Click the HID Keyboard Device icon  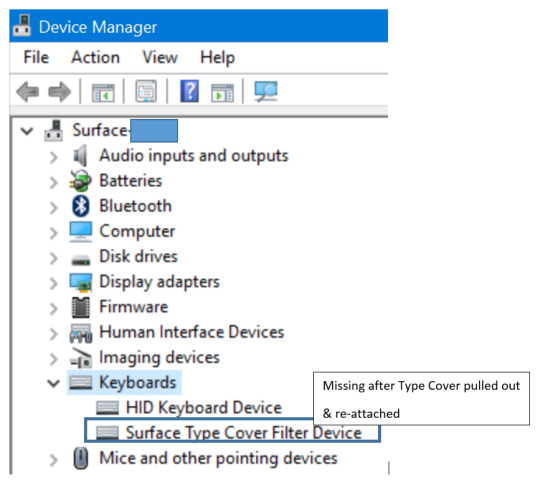107,408
